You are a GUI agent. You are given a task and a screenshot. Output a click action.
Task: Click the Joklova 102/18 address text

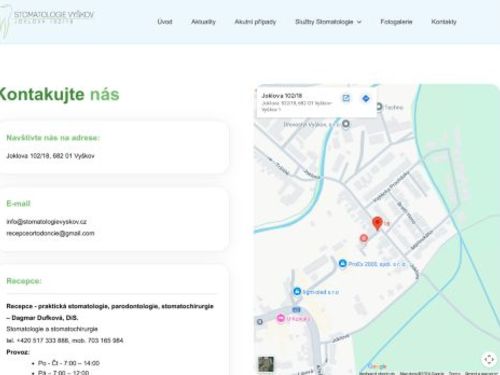pos(50,156)
